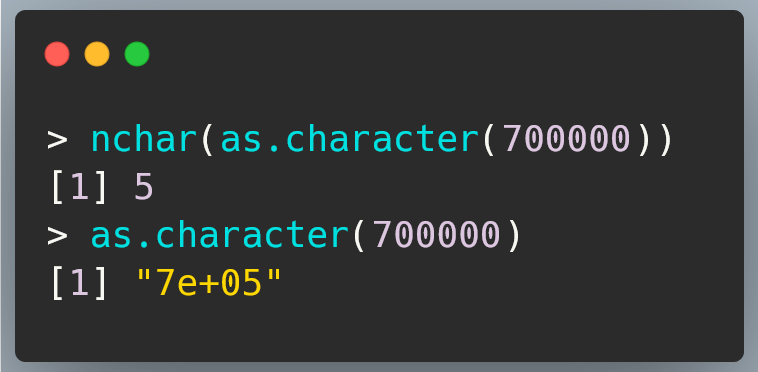Click the nchar function name
Viewport: 758px width, 372px height.
(143, 140)
